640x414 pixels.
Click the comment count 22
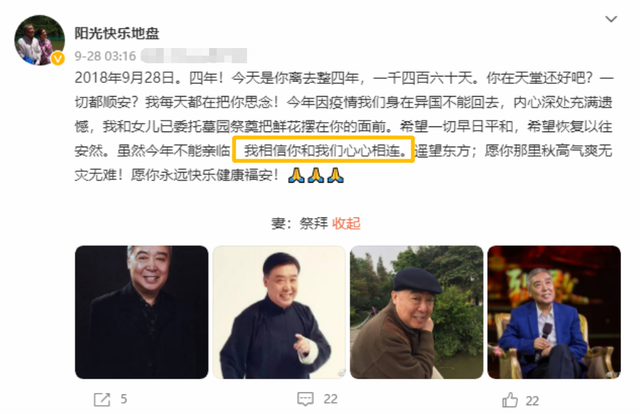click(x=331, y=399)
